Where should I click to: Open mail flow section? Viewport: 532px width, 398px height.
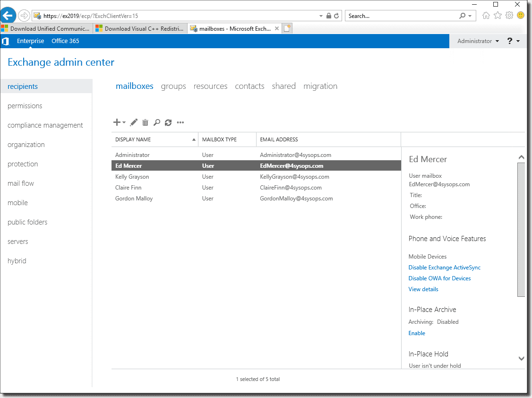[21, 183]
